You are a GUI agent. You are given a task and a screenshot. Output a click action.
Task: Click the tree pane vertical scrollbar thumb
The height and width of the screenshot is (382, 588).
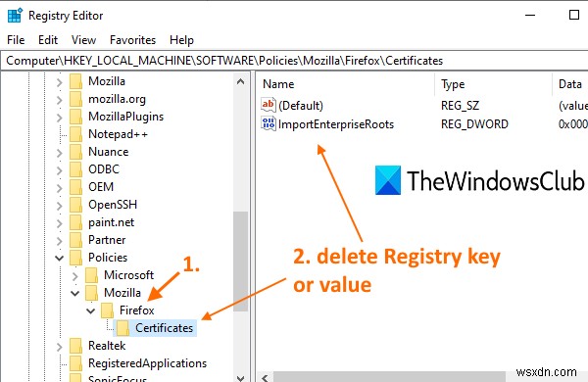coord(241,262)
